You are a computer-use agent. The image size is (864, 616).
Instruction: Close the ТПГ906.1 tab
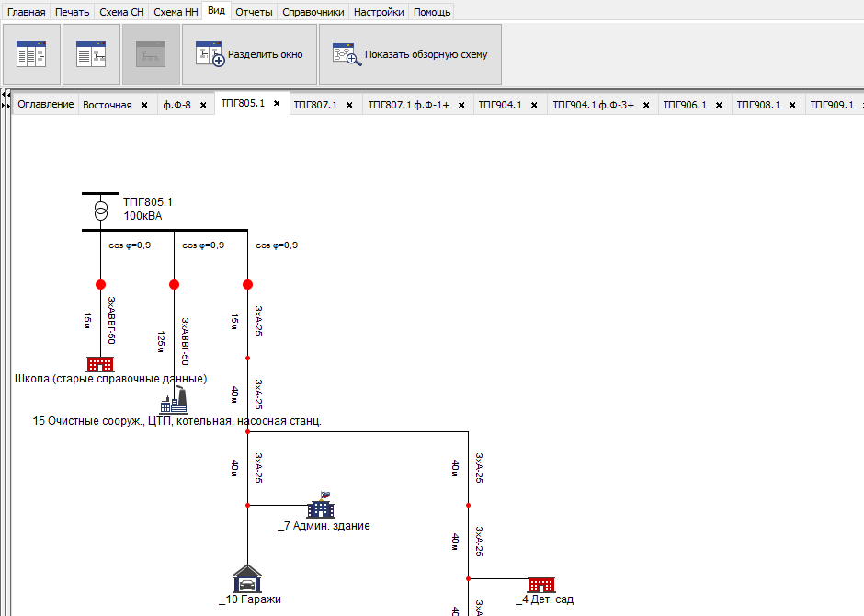point(719,105)
